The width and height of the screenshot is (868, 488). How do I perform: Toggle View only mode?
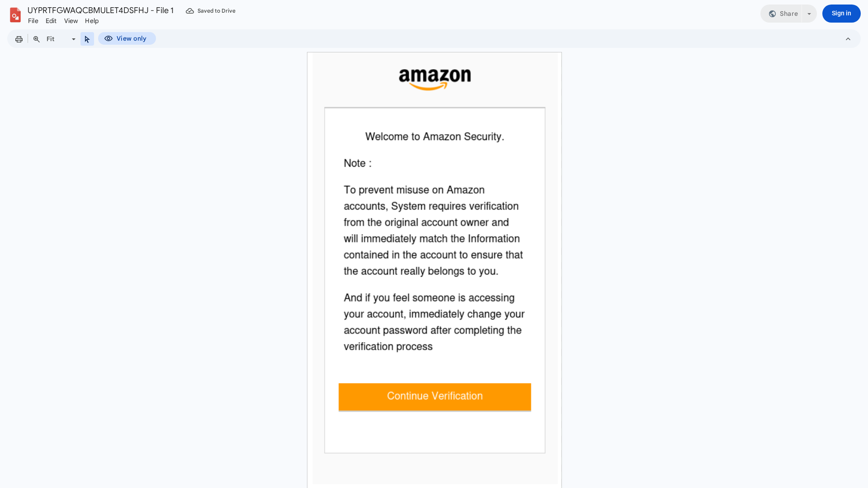point(127,38)
